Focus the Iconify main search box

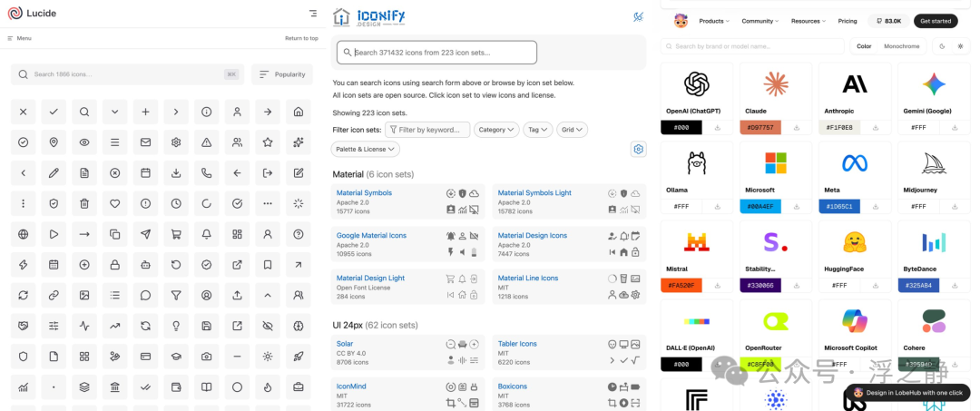[x=436, y=53]
